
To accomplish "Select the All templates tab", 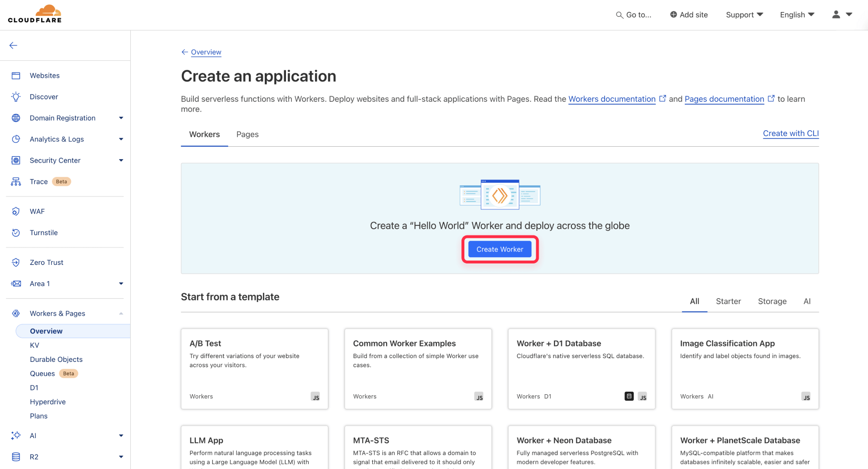I will pos(694,301).
